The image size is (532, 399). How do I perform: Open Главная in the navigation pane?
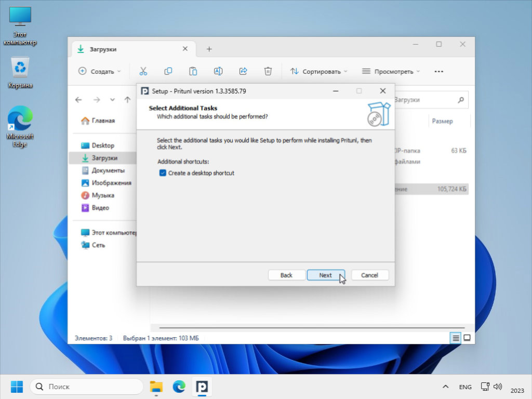point(98,121)
